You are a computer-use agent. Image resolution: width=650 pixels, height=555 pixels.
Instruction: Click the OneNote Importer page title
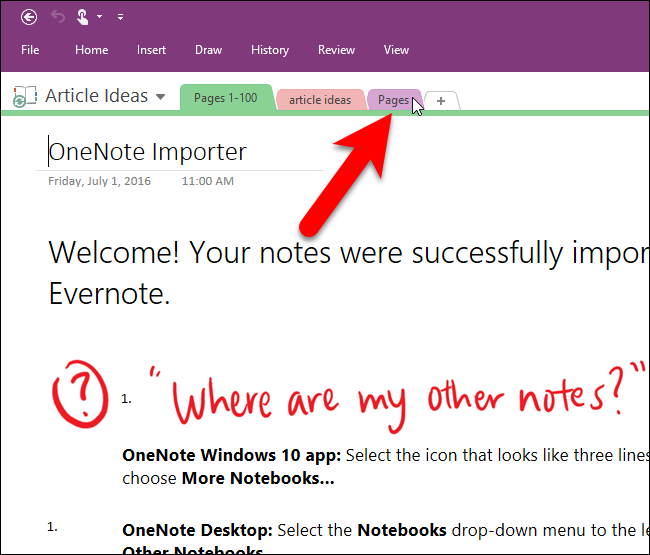point(147,152)
